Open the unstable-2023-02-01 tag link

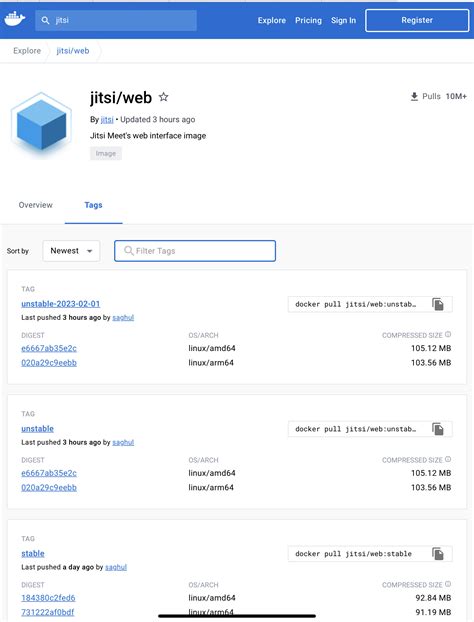[x=61, y=304]
